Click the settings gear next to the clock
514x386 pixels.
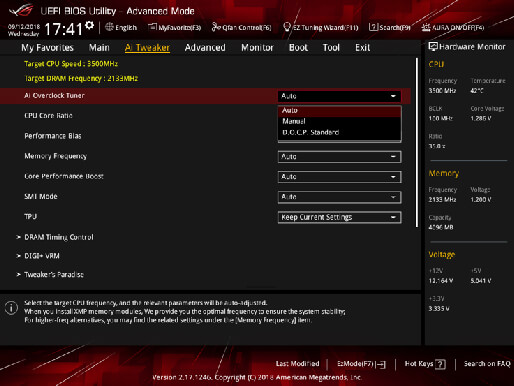[x=89, y=25]
